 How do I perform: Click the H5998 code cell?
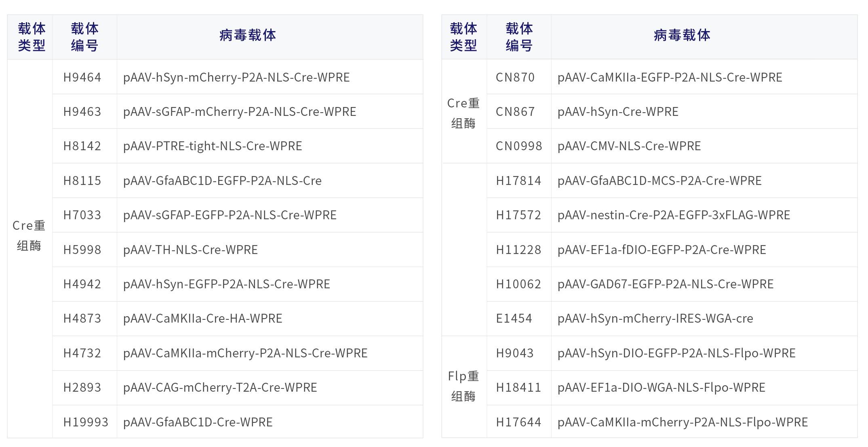pyautogui.click(x=82, y=250)
